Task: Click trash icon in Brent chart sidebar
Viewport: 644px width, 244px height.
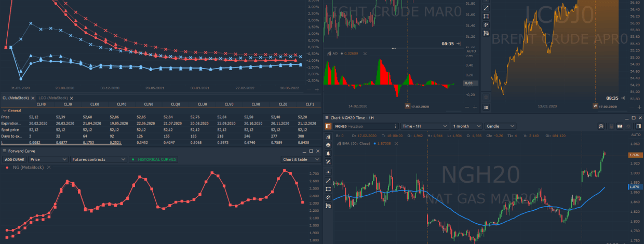Action: click(486, 97)
